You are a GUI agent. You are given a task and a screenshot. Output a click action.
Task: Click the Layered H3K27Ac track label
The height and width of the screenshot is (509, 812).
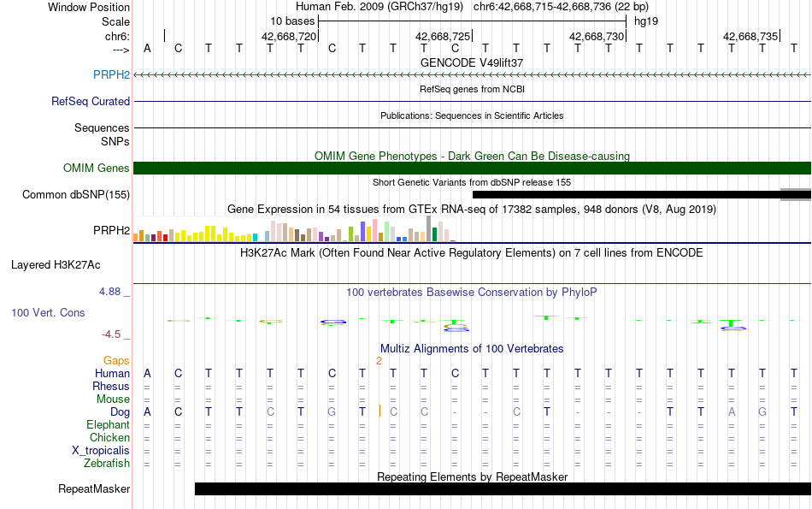[x=56, y=265]
